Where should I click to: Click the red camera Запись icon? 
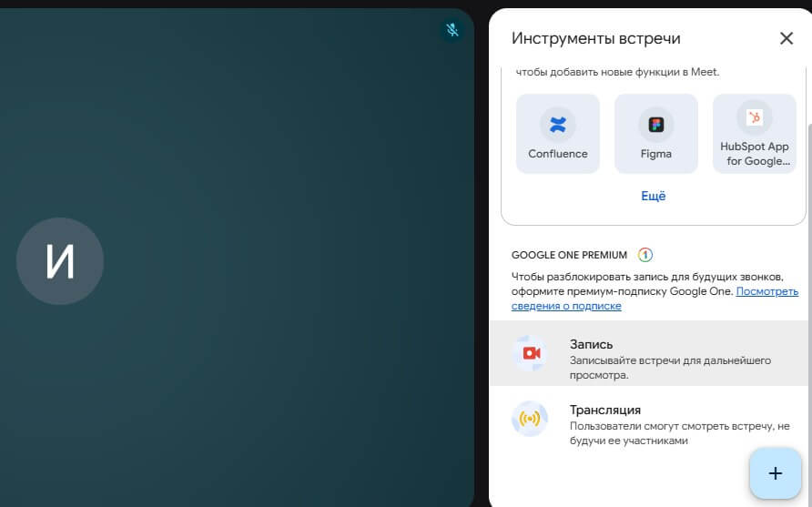(x=532, y=353)
